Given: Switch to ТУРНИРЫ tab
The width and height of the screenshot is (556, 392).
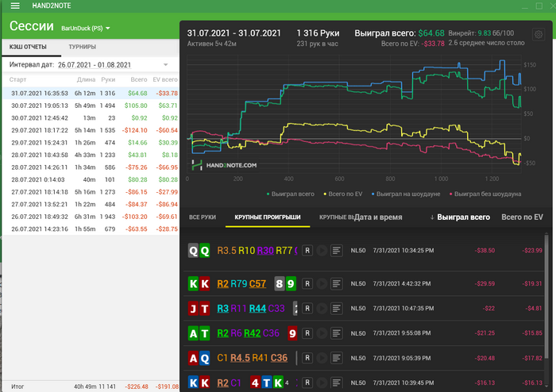Looking at the screenshot, I should (83, 47).
